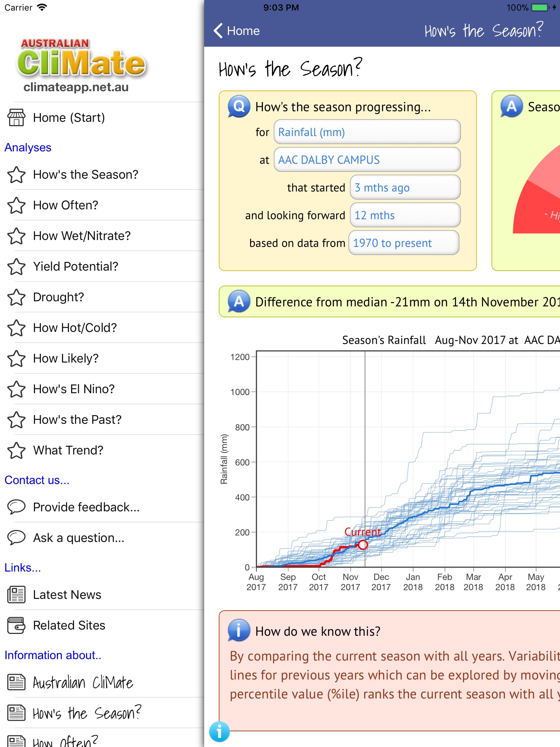Tap the 'Information about..' section heading
560x747 pixels.
click(53, 655)
